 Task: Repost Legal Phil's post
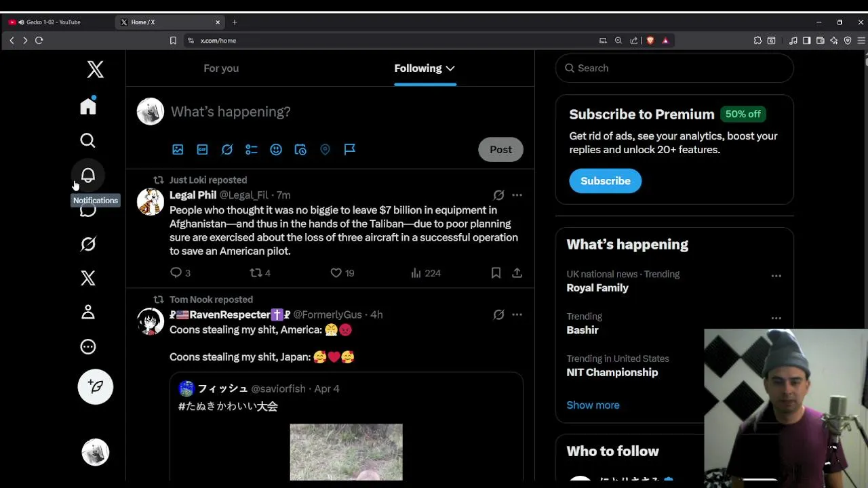(x=260, y=272)
